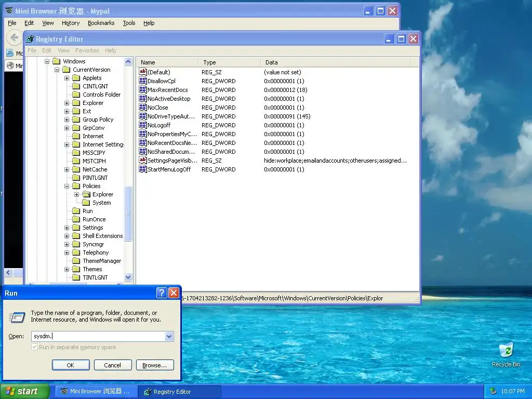Click the 0x00000012 (18) data value
532x399 pixels.
286,90
